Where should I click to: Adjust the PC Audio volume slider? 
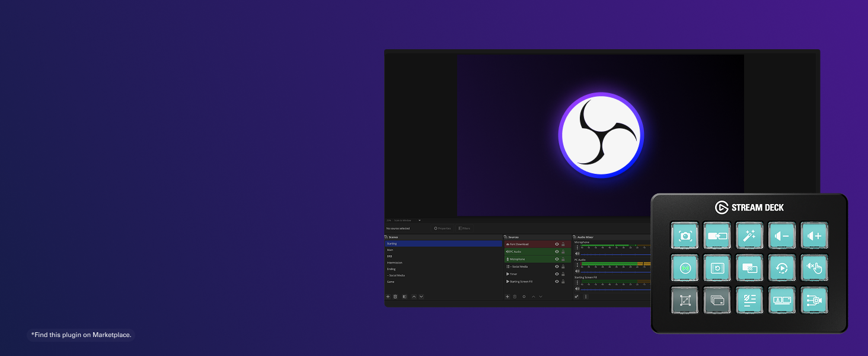616,271
